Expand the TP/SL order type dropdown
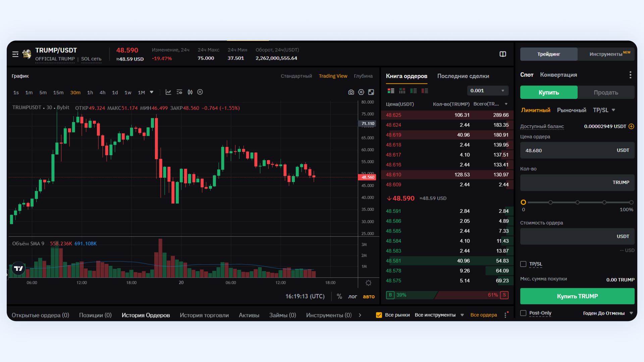The width and height of the screenshot is (644, 362). (x=613, y=110)
